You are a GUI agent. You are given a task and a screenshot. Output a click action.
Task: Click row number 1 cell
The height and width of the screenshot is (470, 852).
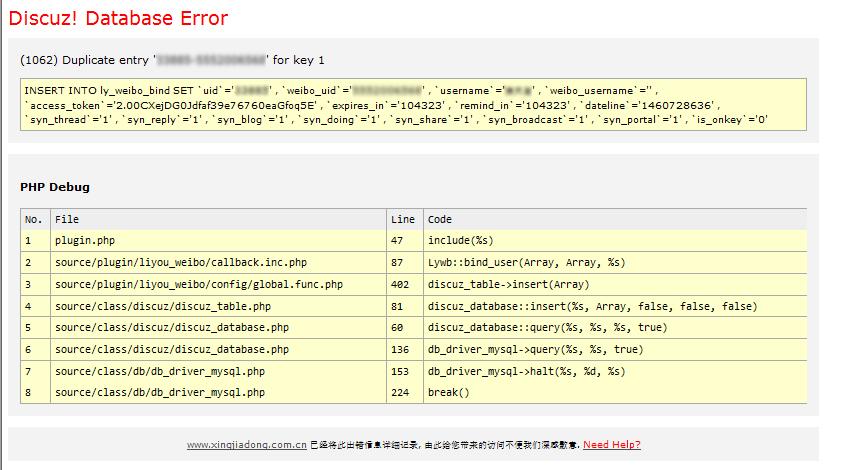point(35,241)
